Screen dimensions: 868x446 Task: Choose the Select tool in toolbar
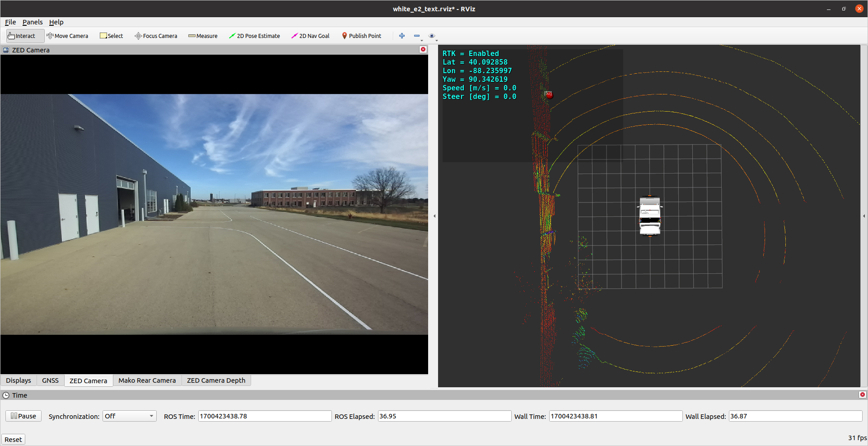[x=111, y=36]
